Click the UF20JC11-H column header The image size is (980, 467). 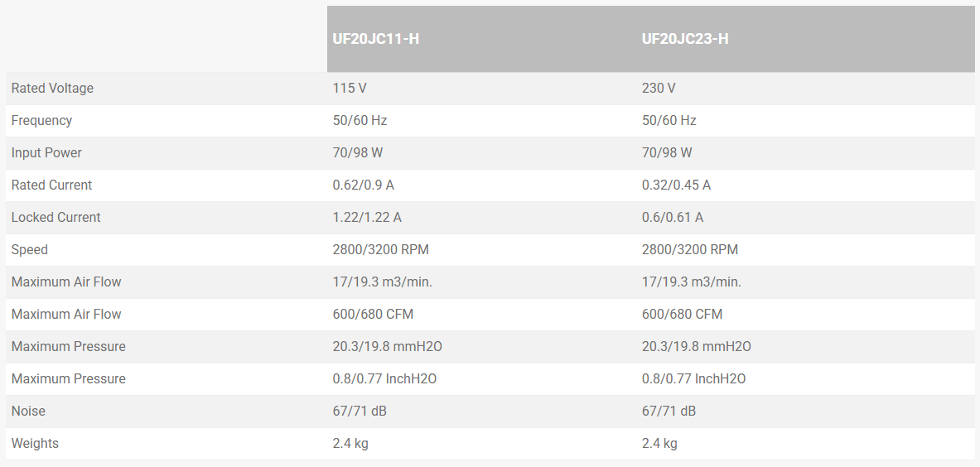pos(375,39)
